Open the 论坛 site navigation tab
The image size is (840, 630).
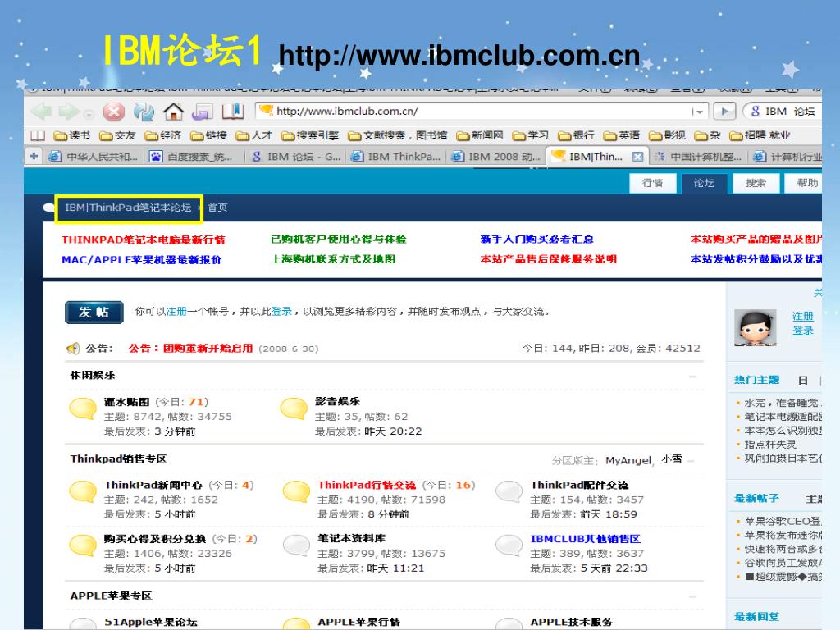[x=704, y=183]
